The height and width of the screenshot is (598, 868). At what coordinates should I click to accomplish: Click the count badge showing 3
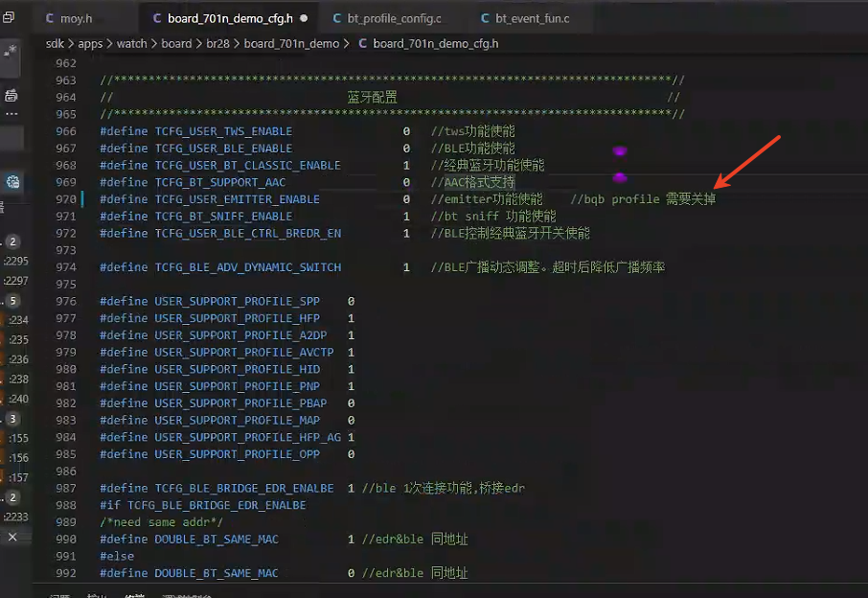coord(12,419)
